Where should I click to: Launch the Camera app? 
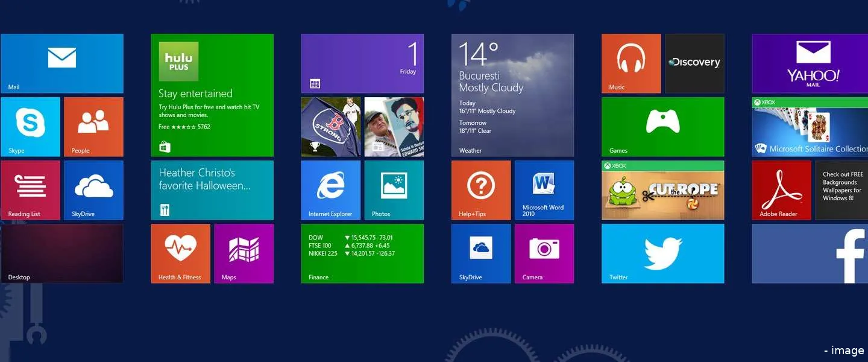(x=544, y=253)
